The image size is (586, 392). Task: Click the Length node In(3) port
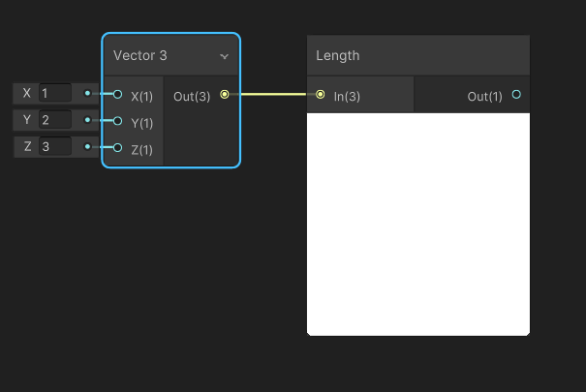(320, 95)
